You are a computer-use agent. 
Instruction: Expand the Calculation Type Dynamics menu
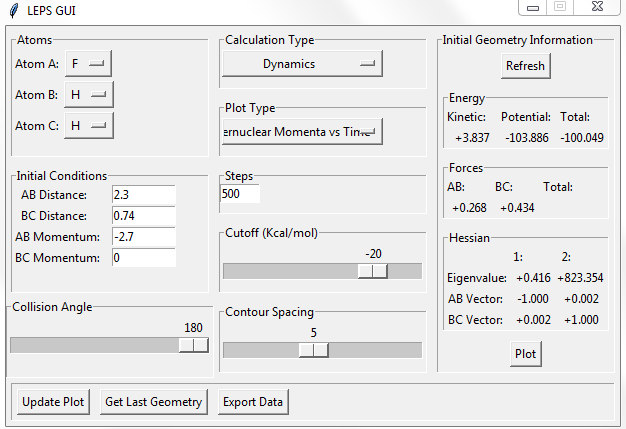[x=302, y=64]
